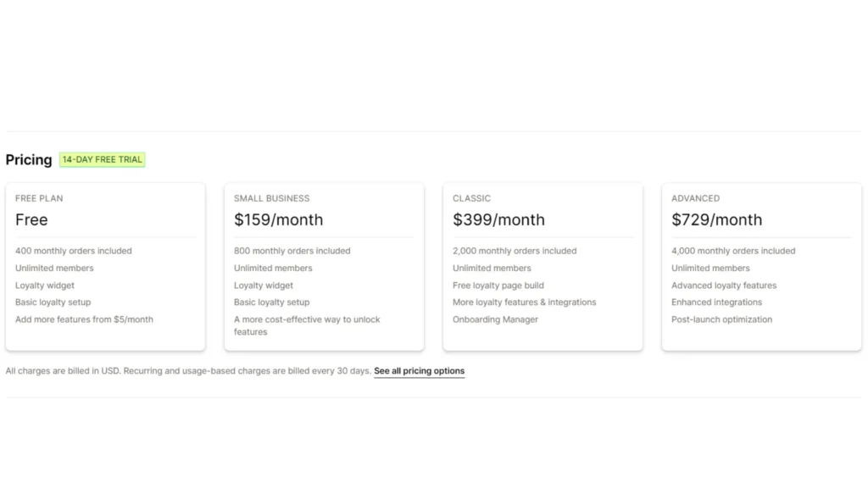868x488 pixels.
Task: Click the See all pricing options link
Action: pyautogui.click(x=419, y=371)
